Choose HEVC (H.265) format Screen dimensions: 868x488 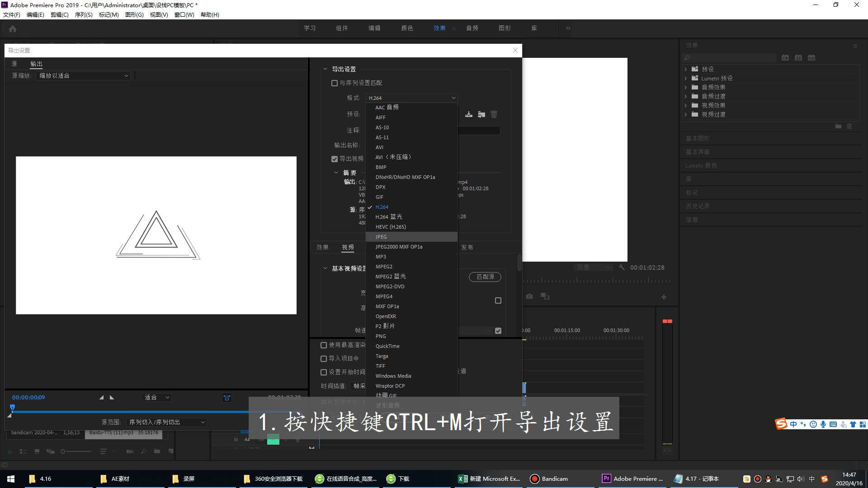pyautogui.click(x=411, y=227)
